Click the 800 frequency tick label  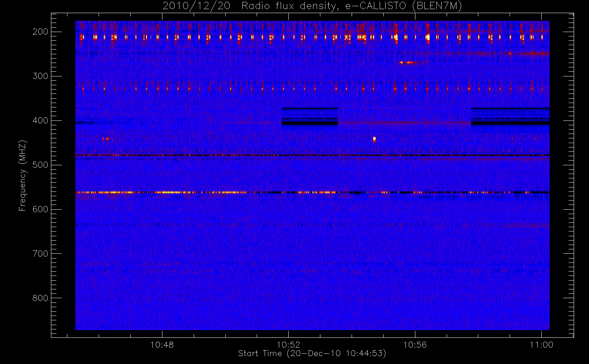[40, 298]
